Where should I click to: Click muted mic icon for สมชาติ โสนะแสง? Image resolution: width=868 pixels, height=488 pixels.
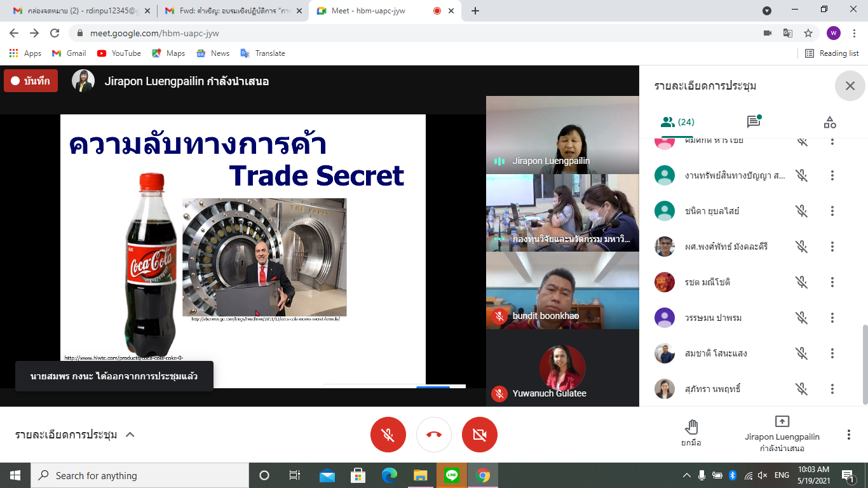coord(802,353)
